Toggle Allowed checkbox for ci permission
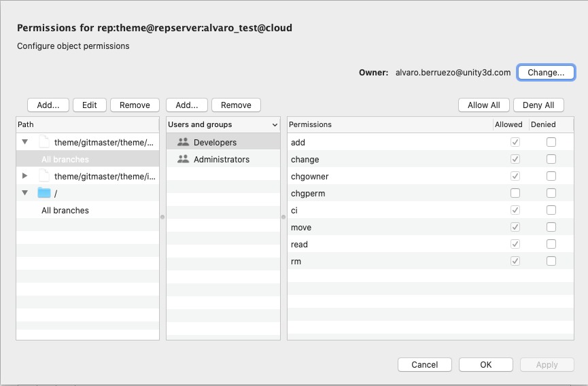Viewport: 588px width, 386px height. (x=515, y=210)
